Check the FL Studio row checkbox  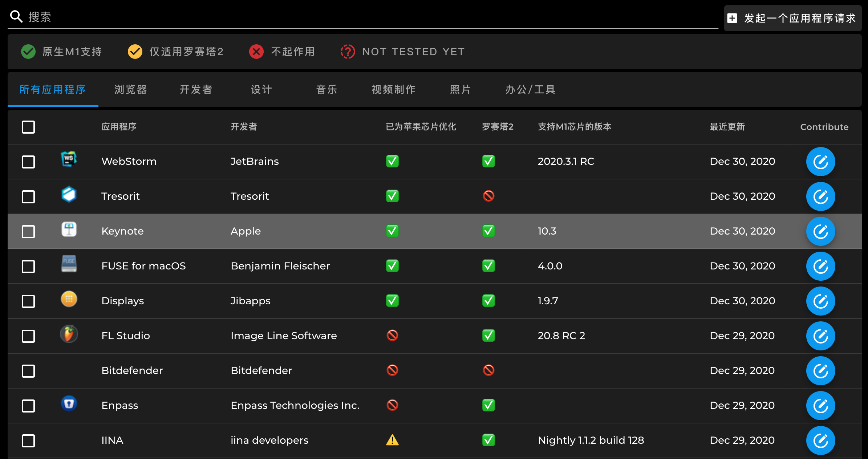(28, 336)
